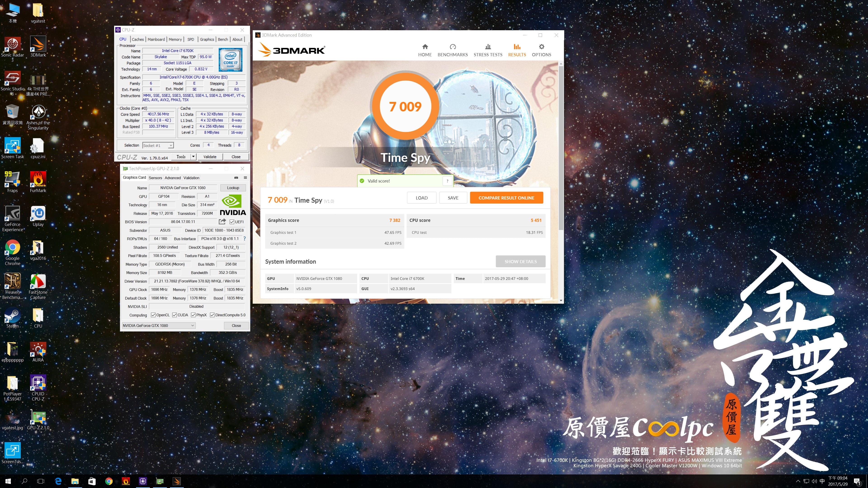Click GPU-Z screenshot camera icon
The width and height of the screenshot is (868, 488).
(x=236, y=178)
